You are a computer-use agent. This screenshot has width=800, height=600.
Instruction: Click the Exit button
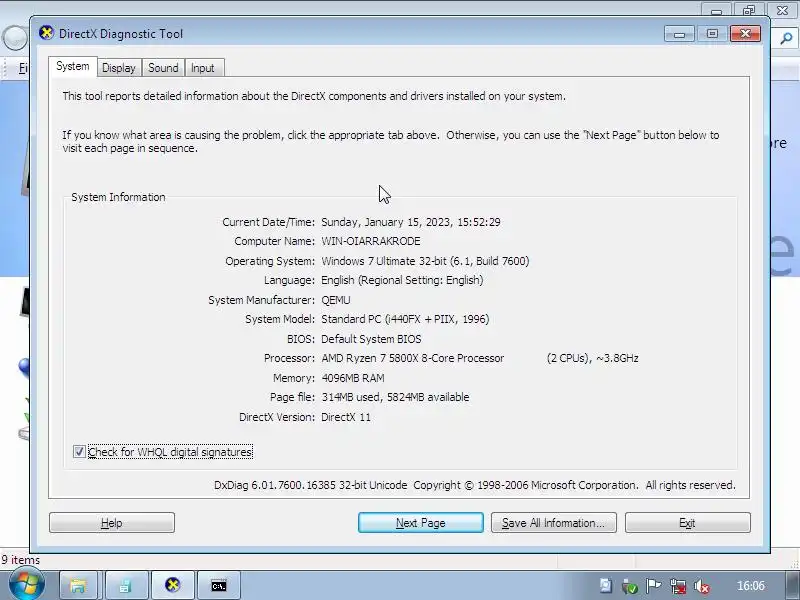coord(688,523)
